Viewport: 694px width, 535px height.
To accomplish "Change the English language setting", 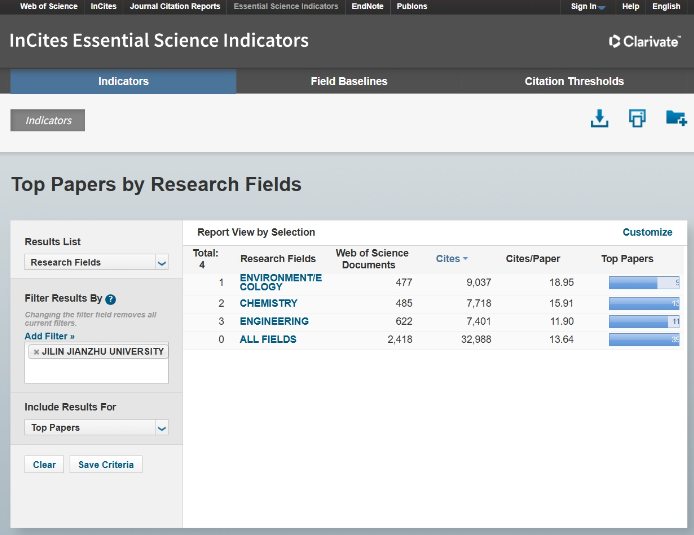I will click(x=666, y=7).
